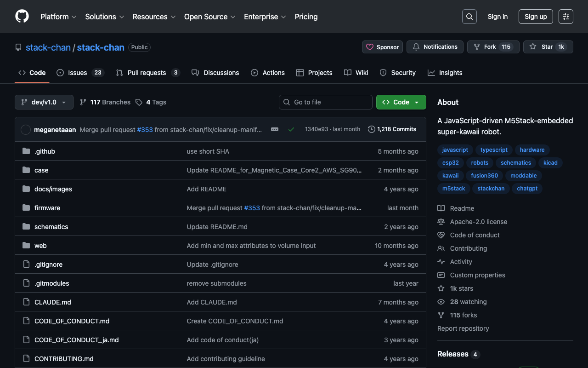
Task: Click the typescript topic tag
Action: [x=494, y=150]
